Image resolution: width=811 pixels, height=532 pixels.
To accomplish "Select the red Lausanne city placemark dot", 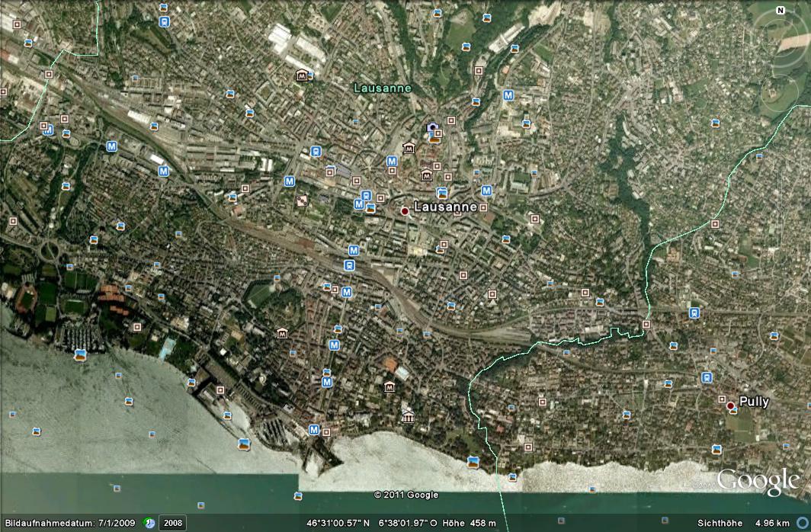I will (x=405, y=210).
